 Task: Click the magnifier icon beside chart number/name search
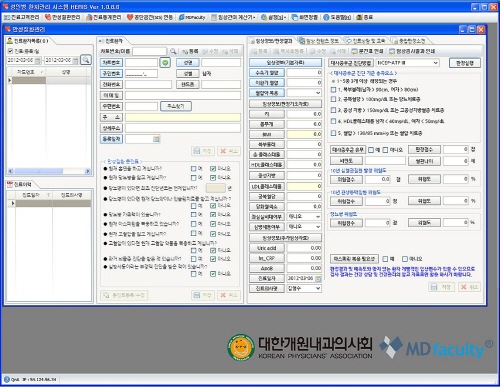click(x=173, y=51)
